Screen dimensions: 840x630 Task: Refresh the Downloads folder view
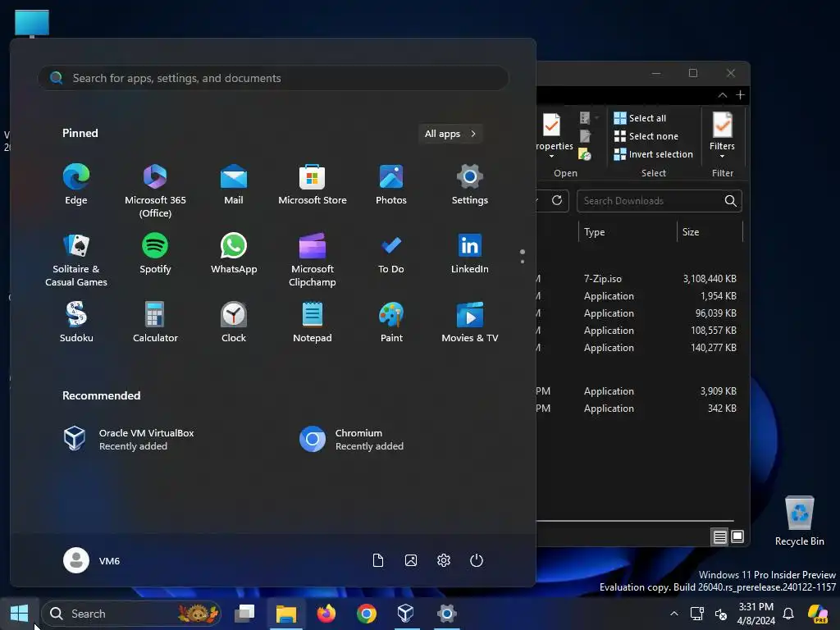click(x=557, y=200)
